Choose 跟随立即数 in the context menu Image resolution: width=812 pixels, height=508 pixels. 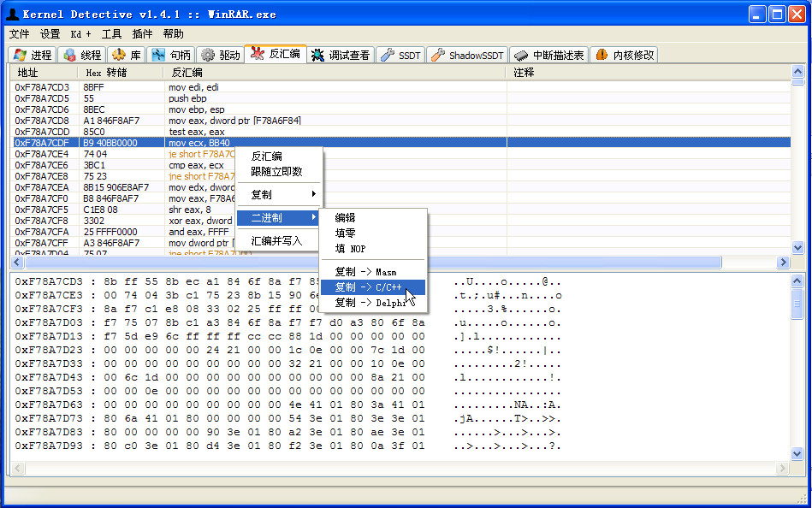click(x=279, y=171)
